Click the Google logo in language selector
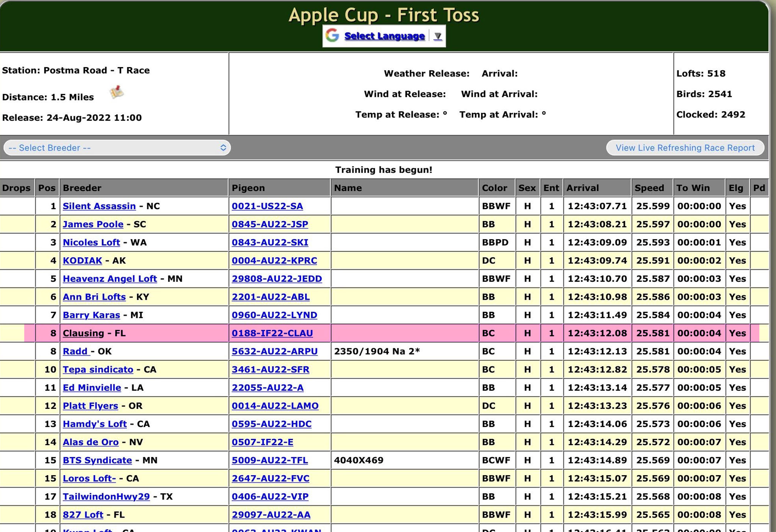 332,36
